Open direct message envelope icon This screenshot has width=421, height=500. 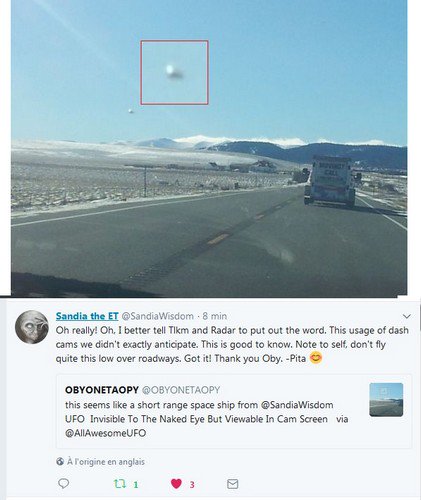[x=232, y=484]
